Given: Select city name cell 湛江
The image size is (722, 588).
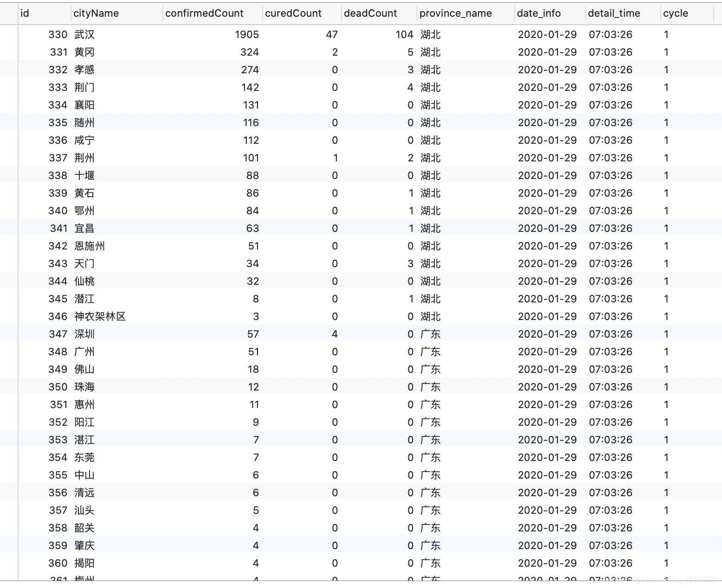Looking at the screenshot, I should click(84, 440).
